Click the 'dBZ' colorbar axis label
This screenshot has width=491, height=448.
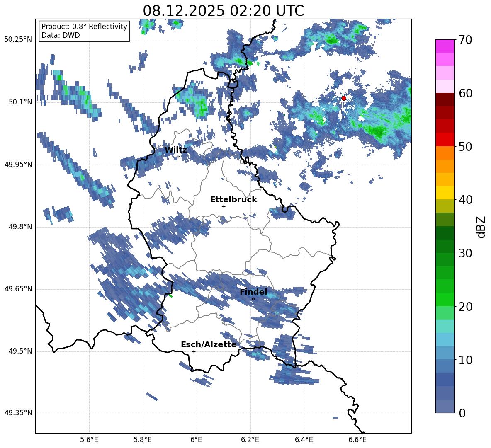click(481, 227)
